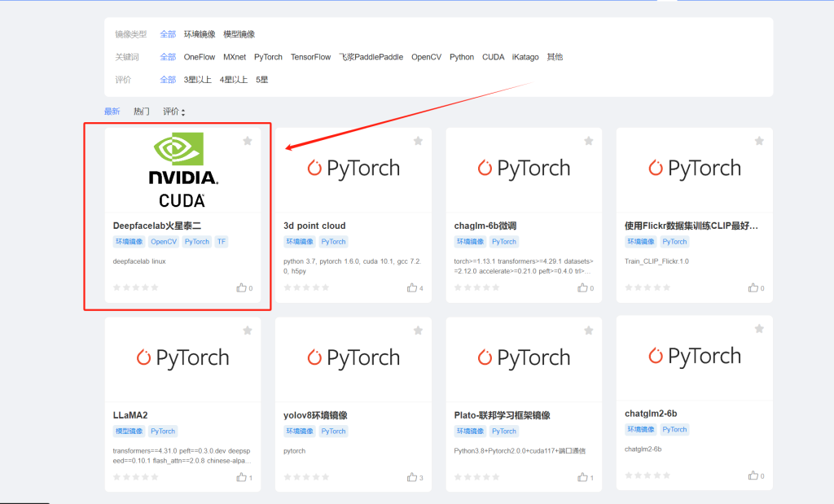Open the chaglm-6b微调 image title

click(x=485, y=226)
